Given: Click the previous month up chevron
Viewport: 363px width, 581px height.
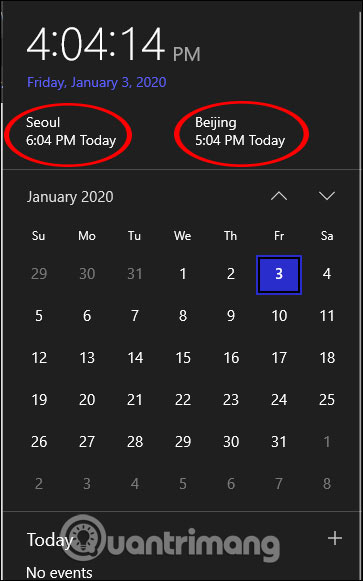Looking at the screenshot, I should click(279, 196).
